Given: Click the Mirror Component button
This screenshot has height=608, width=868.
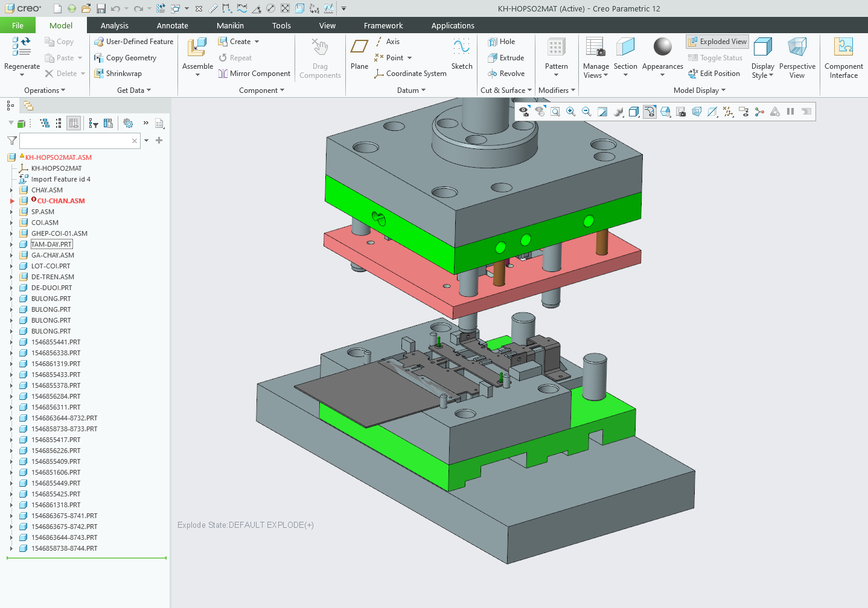Looking at the screenshot, I should [x=254, y=74].
